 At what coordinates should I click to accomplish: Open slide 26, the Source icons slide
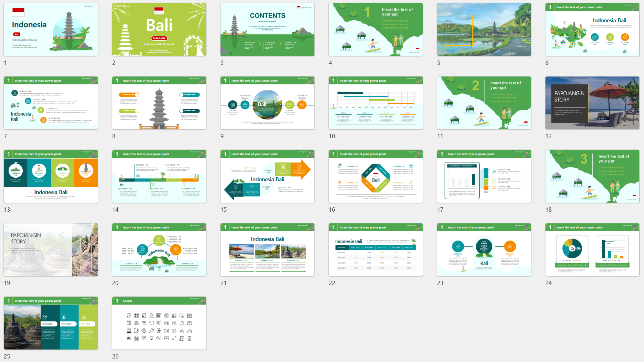159,323
